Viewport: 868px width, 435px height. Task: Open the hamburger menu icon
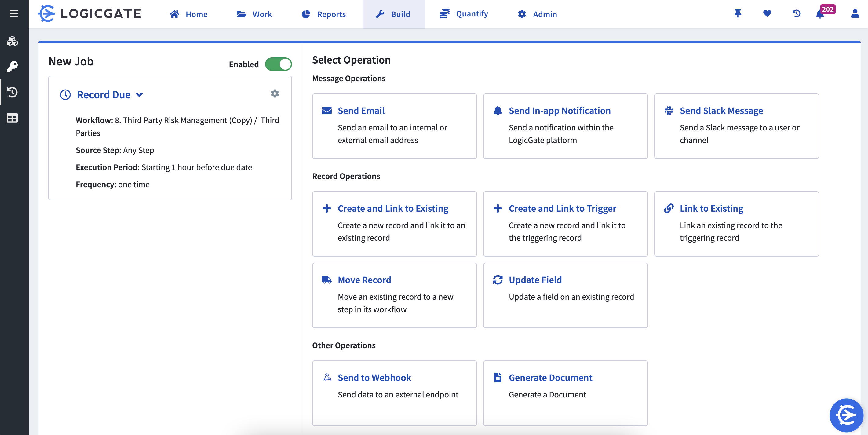(x=13, y=13)
